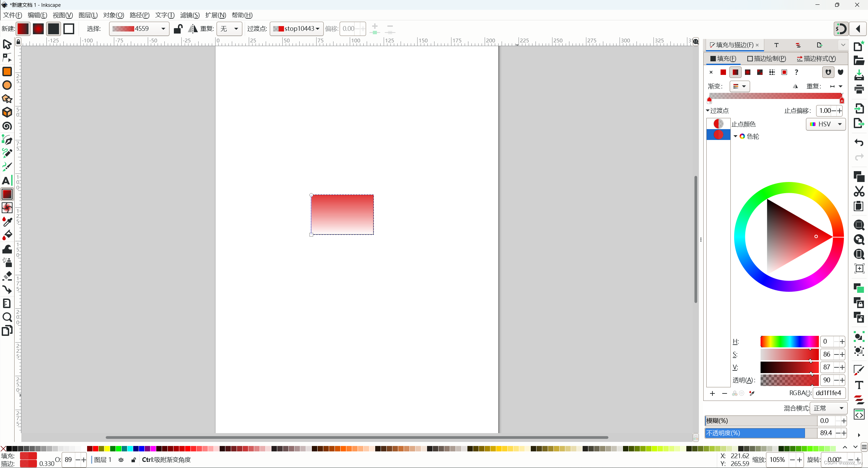Viewport: 868px width, 468px height.
Task: Add a gradient stop with plus button
Action: tap(712, 393)
